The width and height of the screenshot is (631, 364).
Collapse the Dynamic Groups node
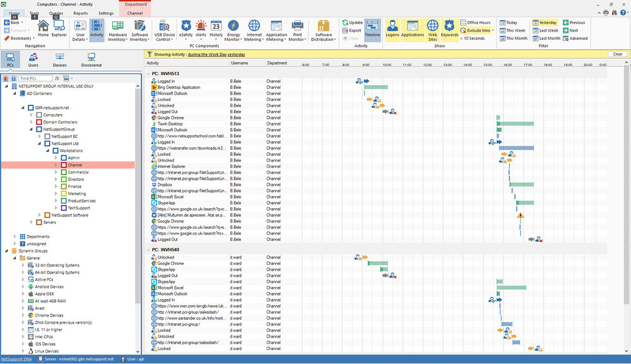(x=6, y=251)
